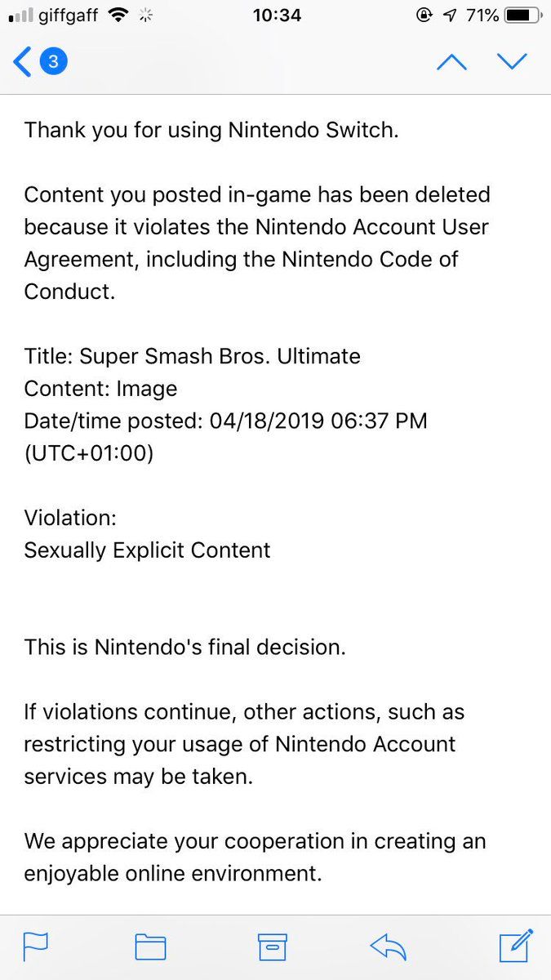Tap the date 04/18/2019 06:37 PM text
551x980 pixels.
click(x=318, y=421)
